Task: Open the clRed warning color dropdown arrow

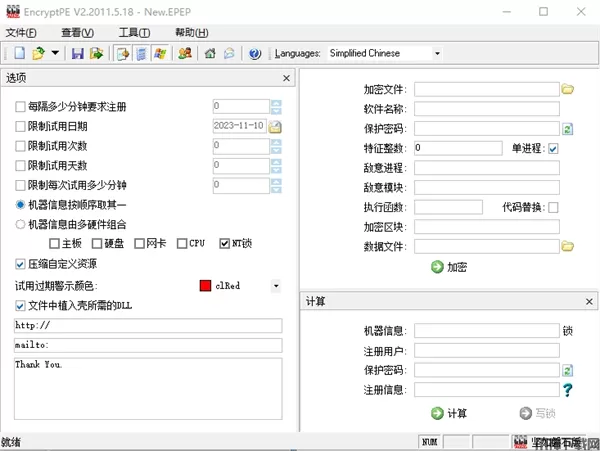Action: click(276, 286)
